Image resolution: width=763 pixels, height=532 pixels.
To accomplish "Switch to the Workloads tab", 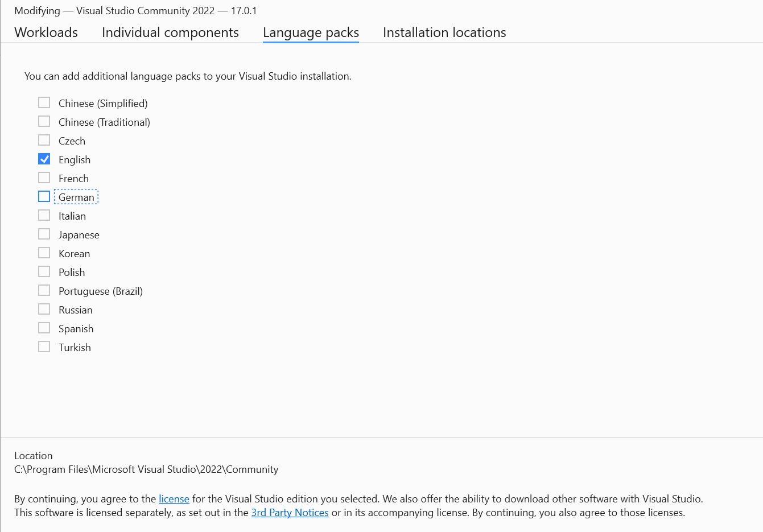I will 46,32.
